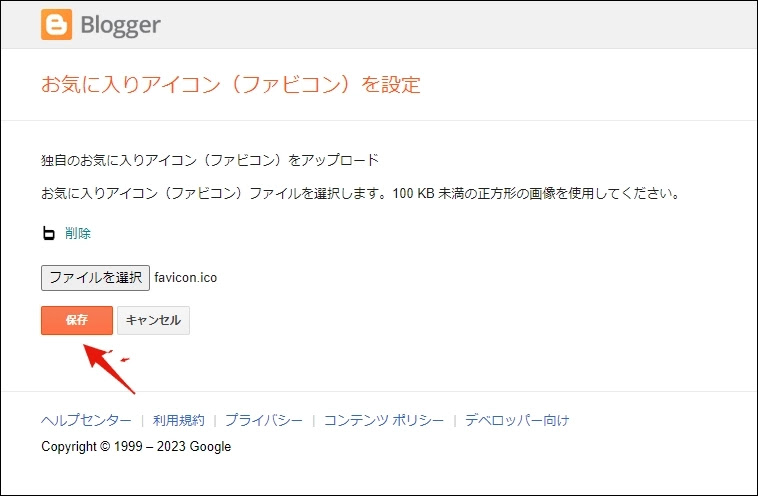The image size is (758, 496).
Task: Click the 100 KB size instruction text
Action: pyautogui.click(x=361, y=193)
